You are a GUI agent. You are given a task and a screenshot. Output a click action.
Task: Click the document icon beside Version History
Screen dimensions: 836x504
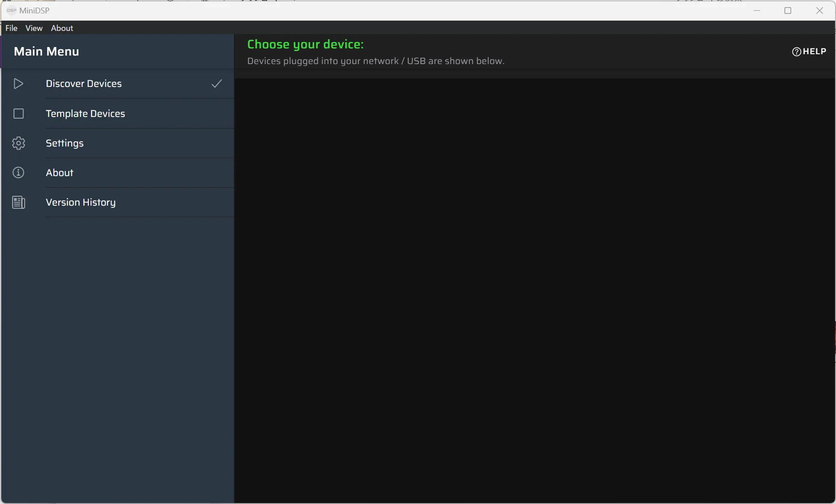click(x=18, y=202)
